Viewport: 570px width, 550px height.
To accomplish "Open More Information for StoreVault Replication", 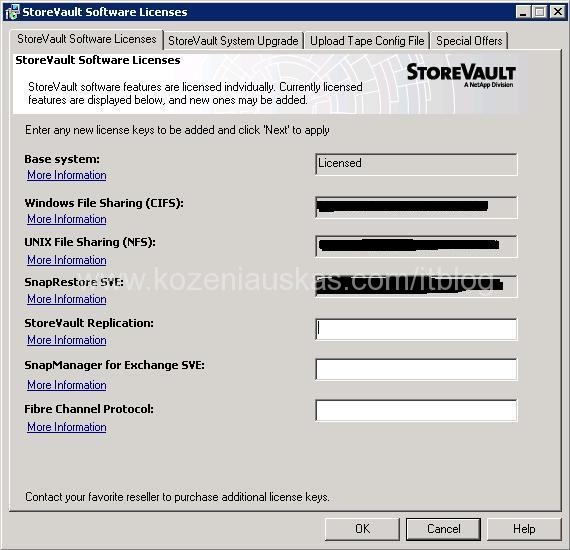I will tap(67, 340).
